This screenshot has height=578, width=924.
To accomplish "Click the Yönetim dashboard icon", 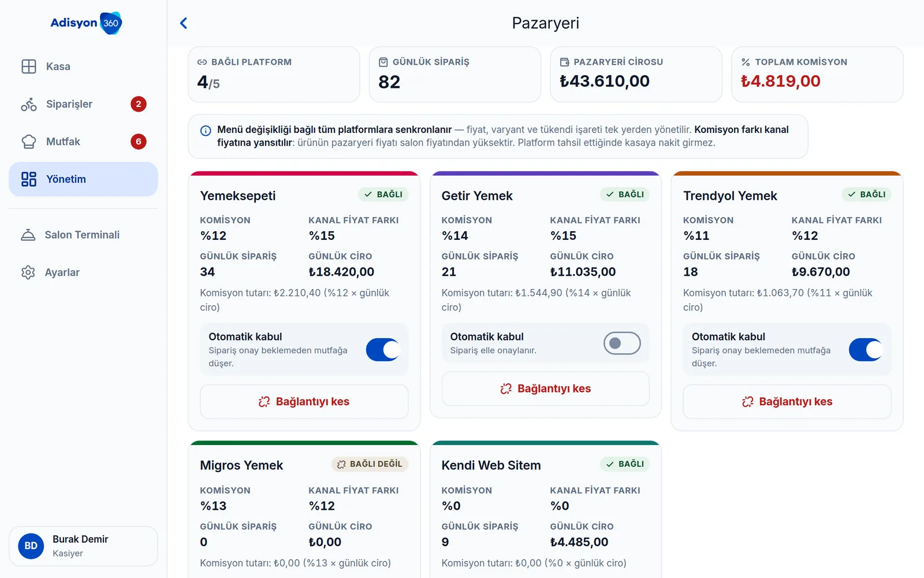I will pyautogui.click(x=29, y=179).
